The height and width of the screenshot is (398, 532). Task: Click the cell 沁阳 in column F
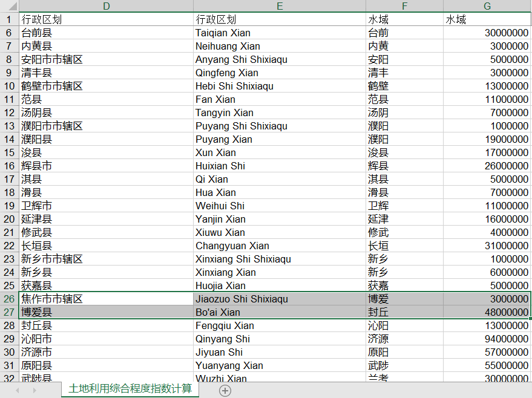[x=404, y=325]
